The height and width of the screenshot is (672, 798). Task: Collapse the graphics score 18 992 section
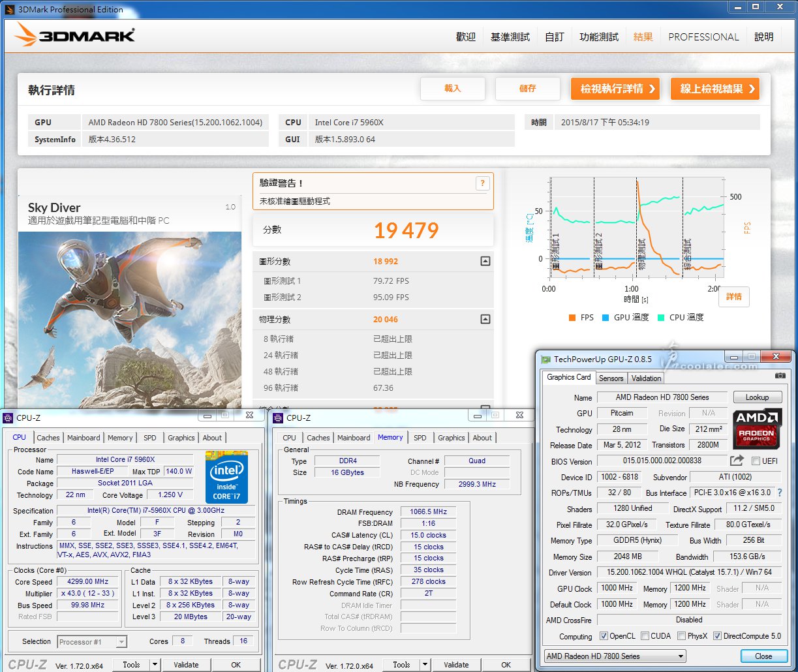coord(485,261)
